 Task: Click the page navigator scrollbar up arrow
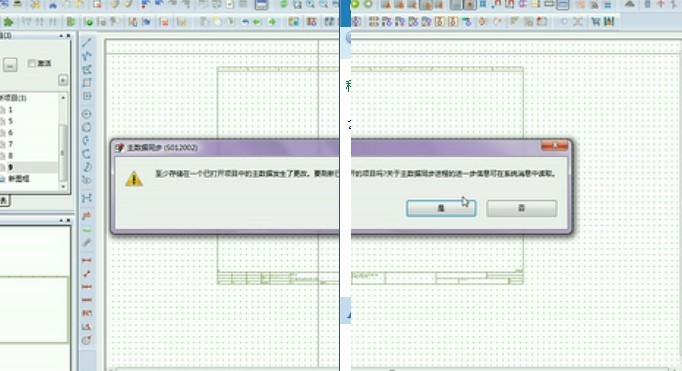[x=64, y=97]
